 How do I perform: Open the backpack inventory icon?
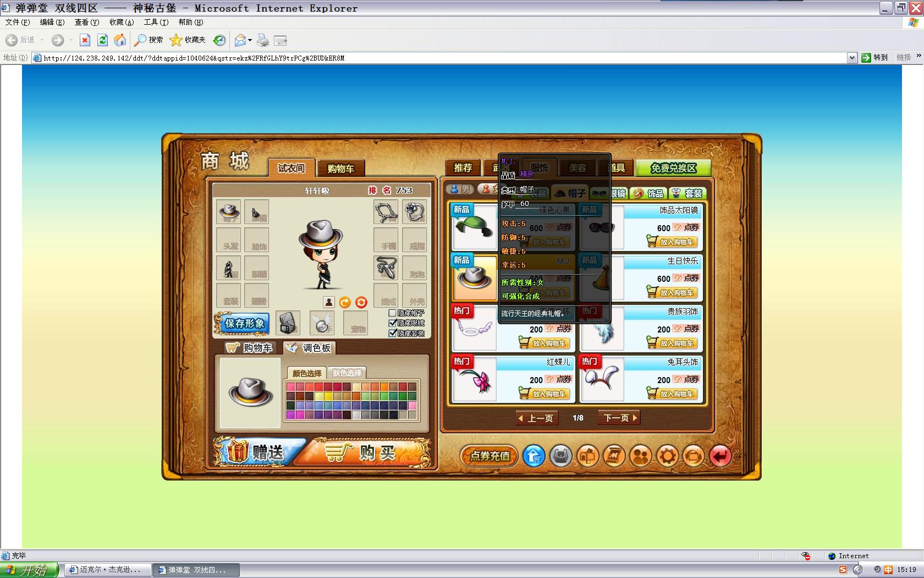tap(561, 456)
